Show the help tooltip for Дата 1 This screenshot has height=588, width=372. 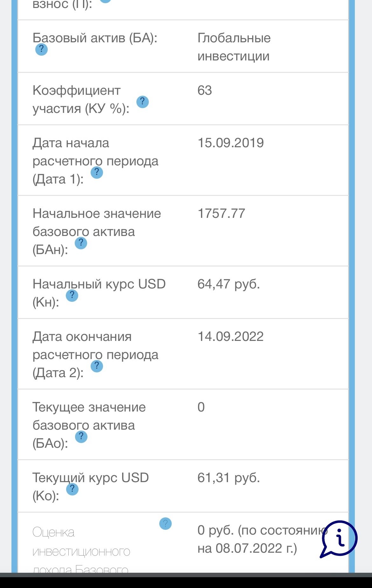[97, 172]
